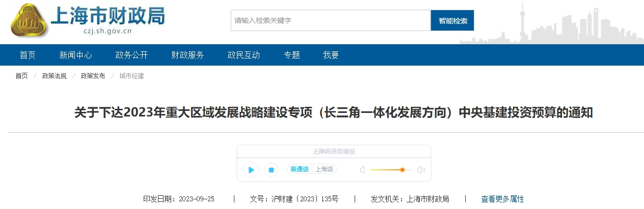Image resolution: width=644 pixels, height=209 pixels.
Task: Switch voice to 上海话
Action: click(x=324, y=169)
